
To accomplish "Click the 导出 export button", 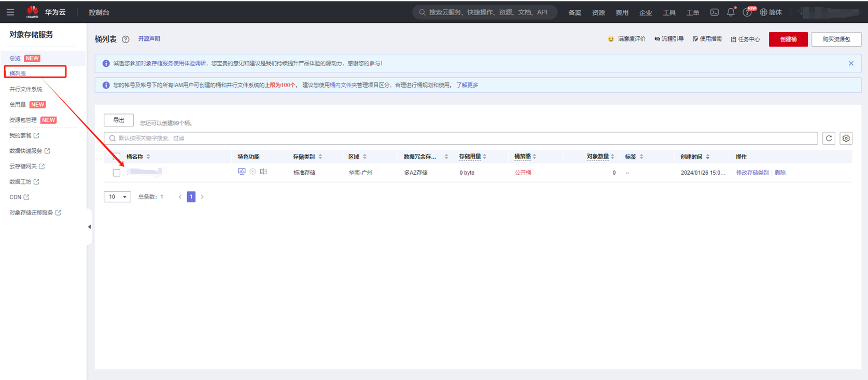I will [119, 120].
